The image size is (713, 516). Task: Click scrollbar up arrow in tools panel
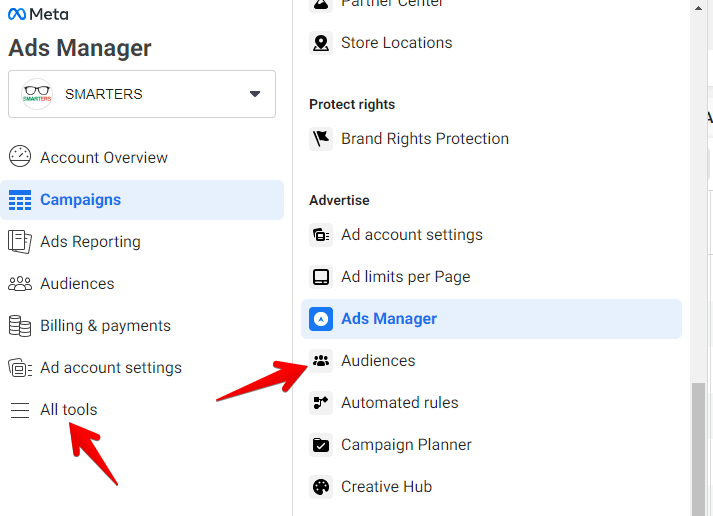pyautogui.click(x=698, y=8)
